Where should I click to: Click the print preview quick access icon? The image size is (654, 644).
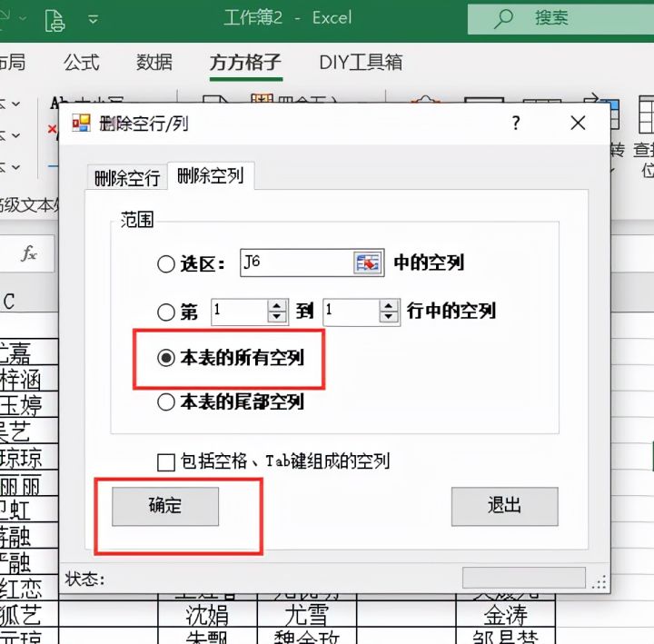54,20
